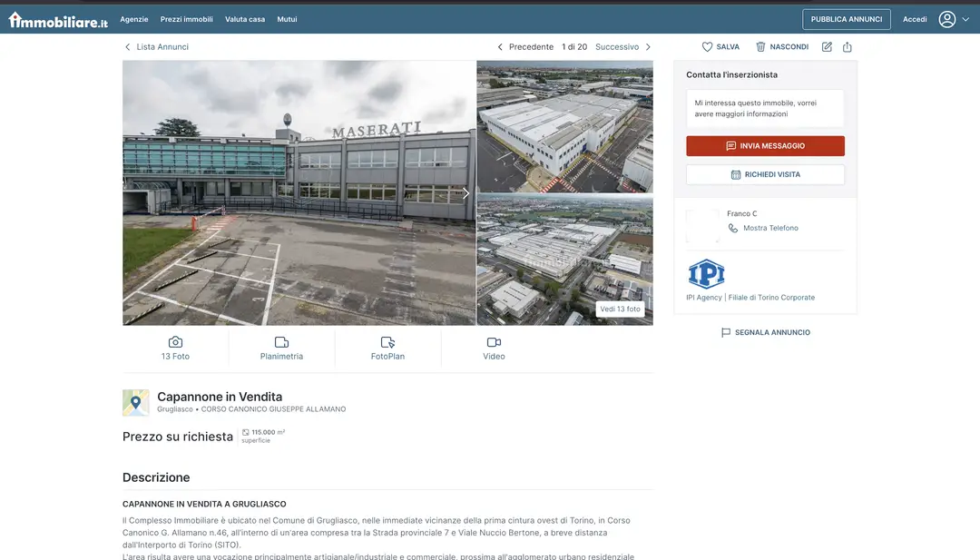Click the message text field
Screen dimensions: 980x560
[765, 108]
